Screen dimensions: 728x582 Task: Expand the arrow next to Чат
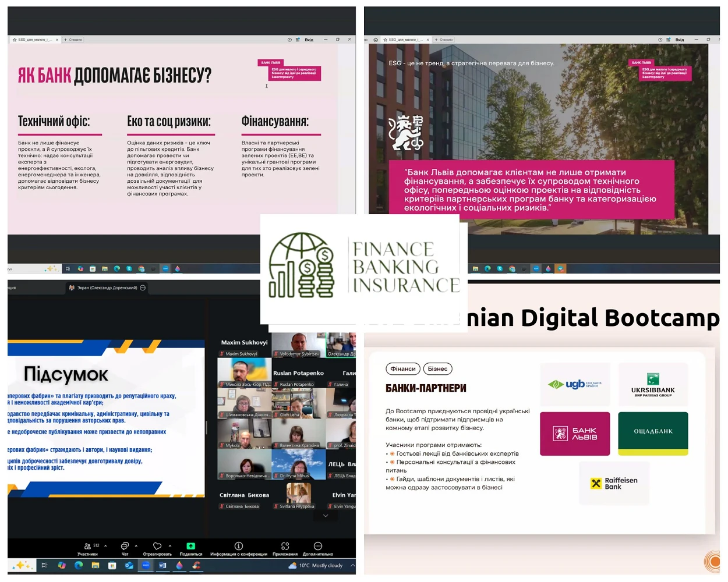(x=136, y=546)
